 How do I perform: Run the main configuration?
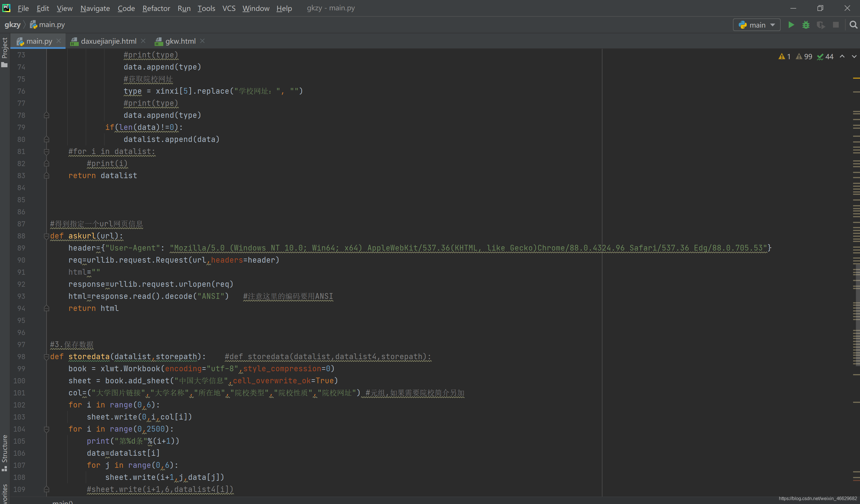click(791, 25)
